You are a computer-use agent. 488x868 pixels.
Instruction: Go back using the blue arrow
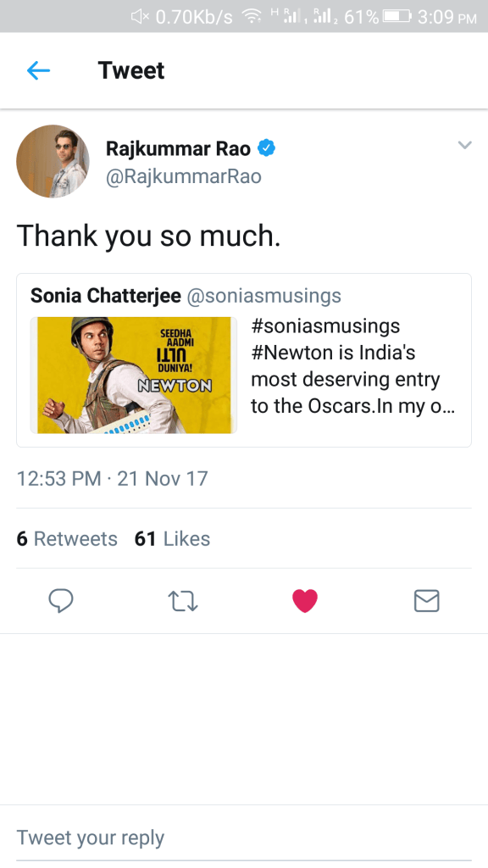38,70
